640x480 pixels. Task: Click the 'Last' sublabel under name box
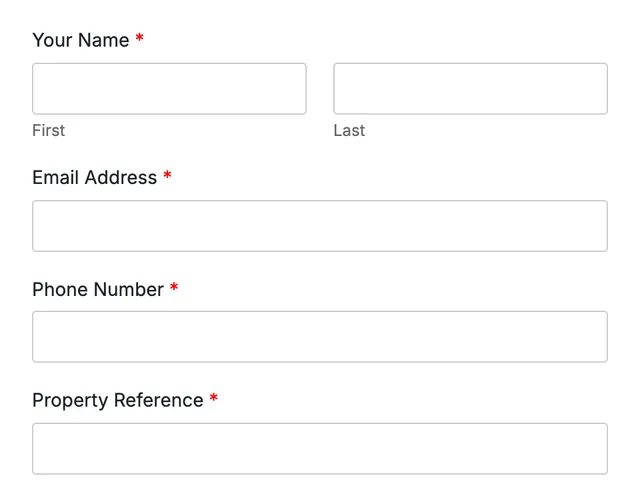click(349, 131)
